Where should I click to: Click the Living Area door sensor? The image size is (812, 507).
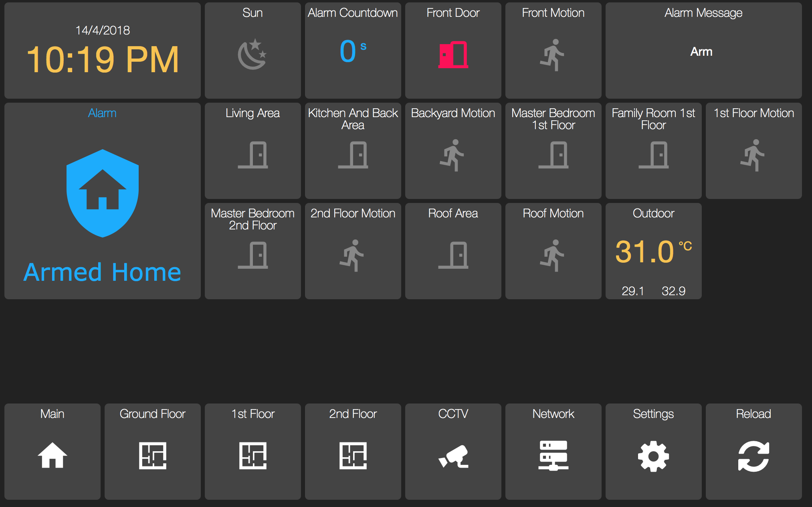(253, 155)
